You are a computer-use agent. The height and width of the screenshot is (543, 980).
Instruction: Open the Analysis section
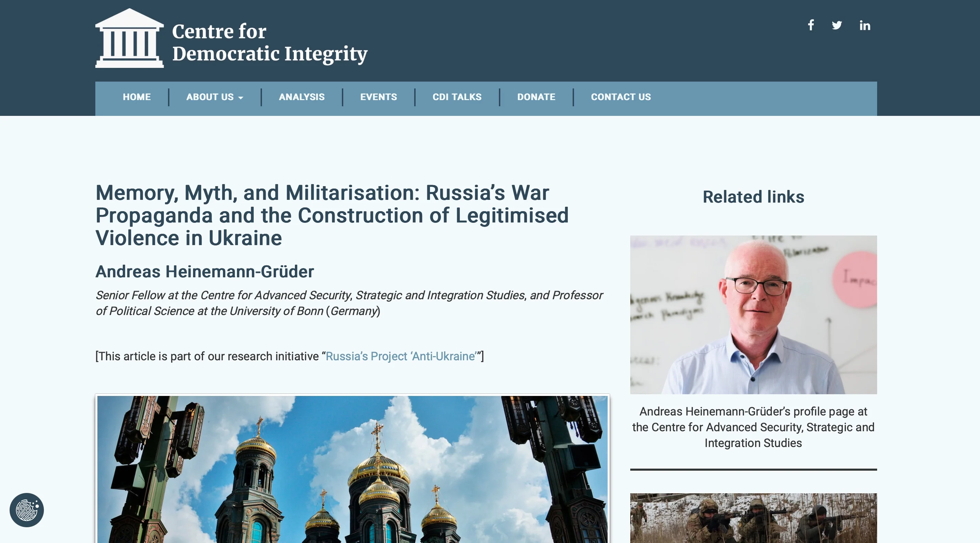(301, 97)
